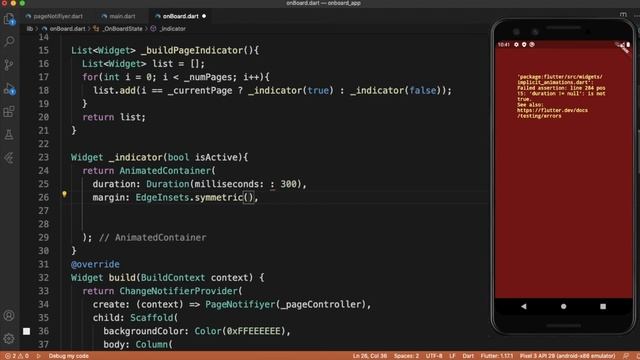This screenshot has width=640, height=360.
Task: Tap the Recents square button on the emulator
Action: tap(603, 306)
